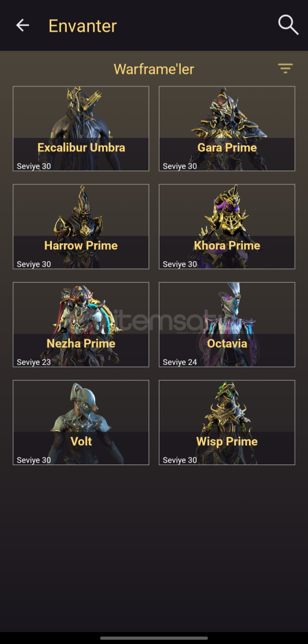Open the Gara Prime warframe card
Image resolution: width=308 pixels, height=644 pixels.
tap(227, 129)
